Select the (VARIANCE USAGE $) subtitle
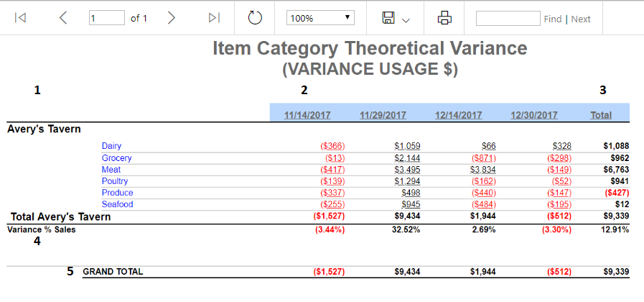 [370, 69]
